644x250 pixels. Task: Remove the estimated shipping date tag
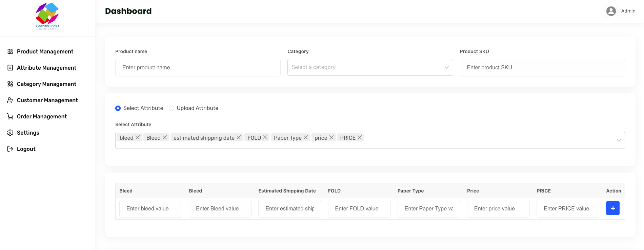click(x=239, y=137)
